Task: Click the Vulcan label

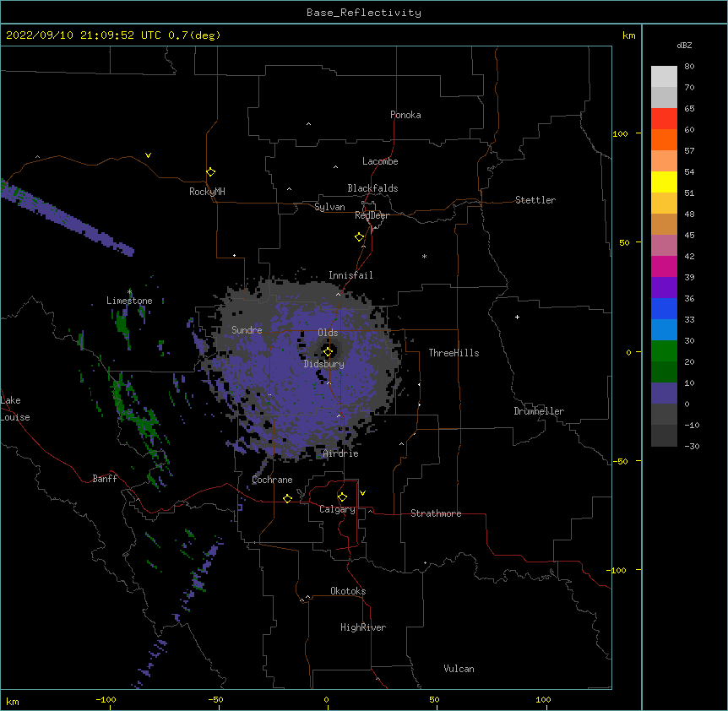Action: (459, 669)
